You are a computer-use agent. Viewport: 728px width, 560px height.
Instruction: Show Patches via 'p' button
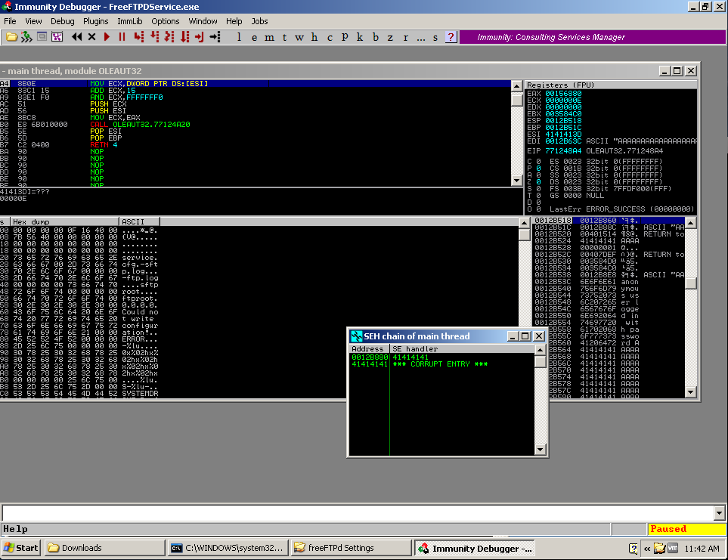point(345,37)
